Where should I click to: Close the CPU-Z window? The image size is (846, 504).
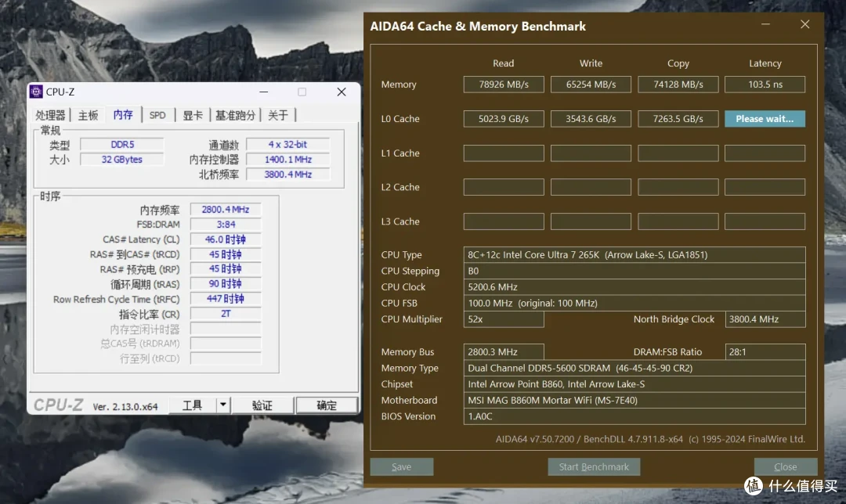[x=342, y=92]
